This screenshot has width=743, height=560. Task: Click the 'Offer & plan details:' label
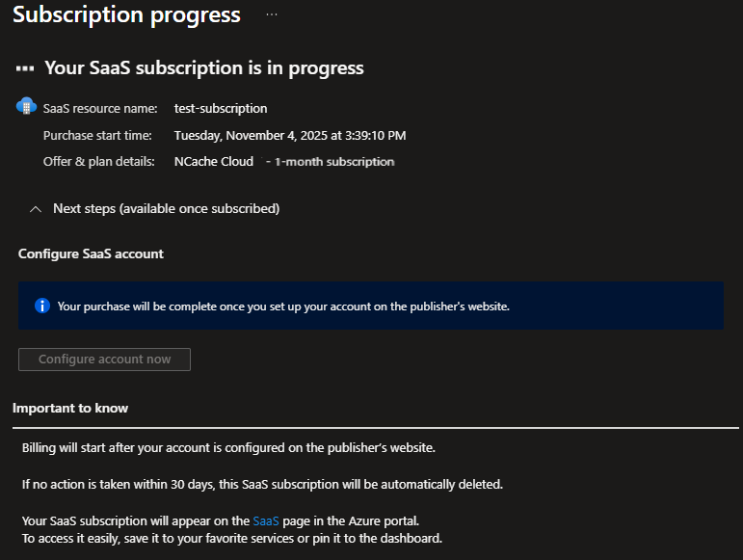pyautogui.click(x=99, y=162)
